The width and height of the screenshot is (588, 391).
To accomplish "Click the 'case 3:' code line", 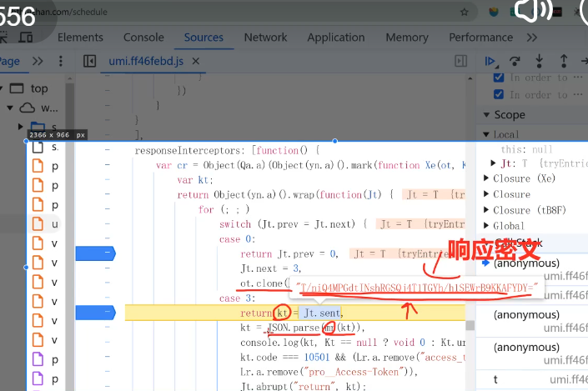I will coord(238,298).
